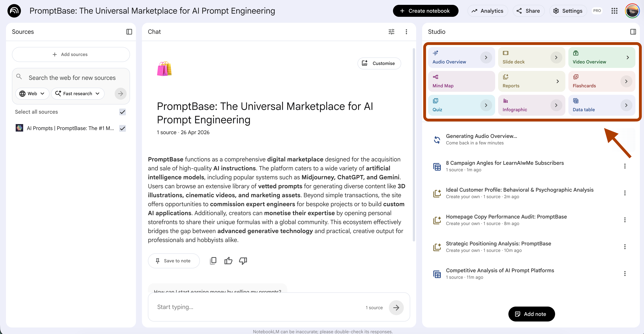Click the Create notebook button

(425, 11)
